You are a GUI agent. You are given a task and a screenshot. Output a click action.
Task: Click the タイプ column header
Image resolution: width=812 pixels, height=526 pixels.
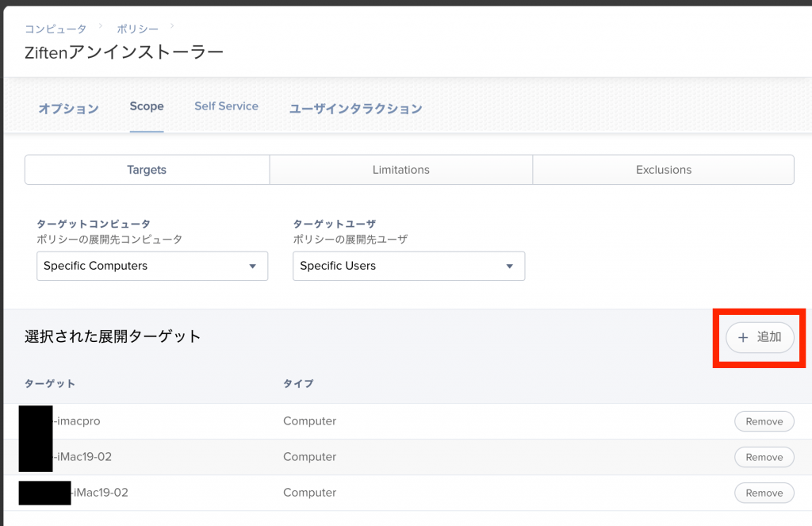click(298, 383)
